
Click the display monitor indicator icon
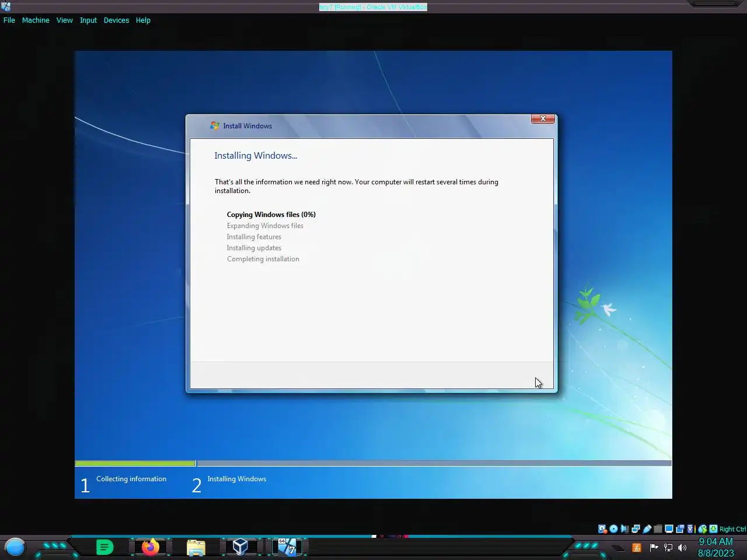tap(669, 529)
